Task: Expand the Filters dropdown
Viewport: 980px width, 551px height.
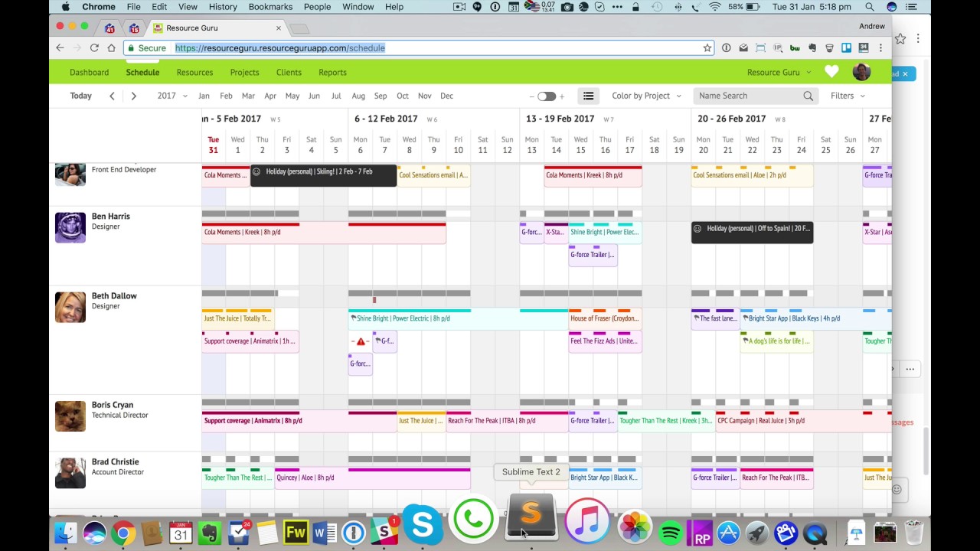Action: tap(848, 96)
